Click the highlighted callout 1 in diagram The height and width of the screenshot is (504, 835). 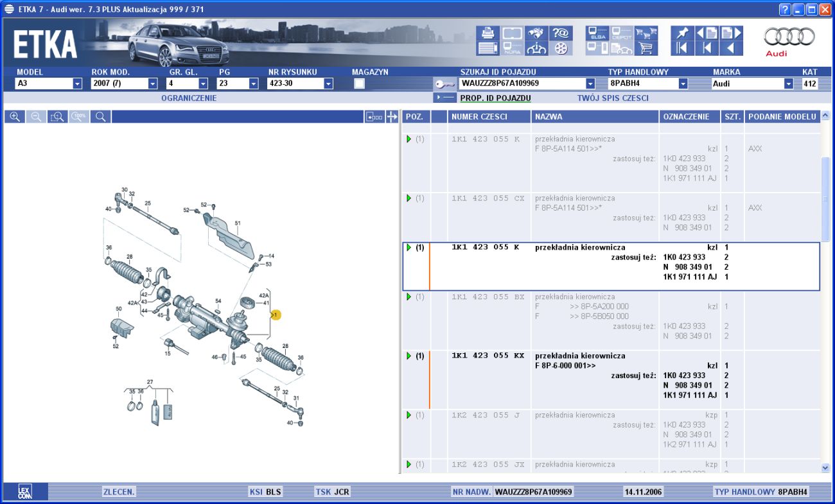click(276, 315)
